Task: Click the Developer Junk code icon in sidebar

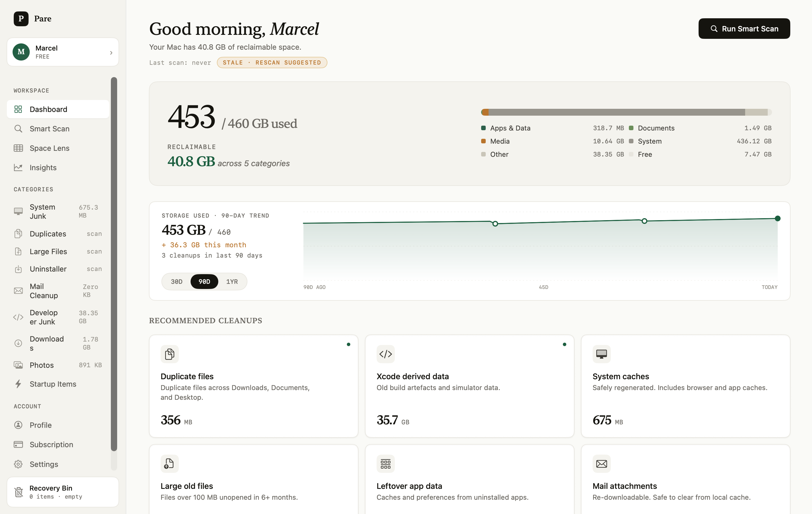Action: [x=18, y=317]
